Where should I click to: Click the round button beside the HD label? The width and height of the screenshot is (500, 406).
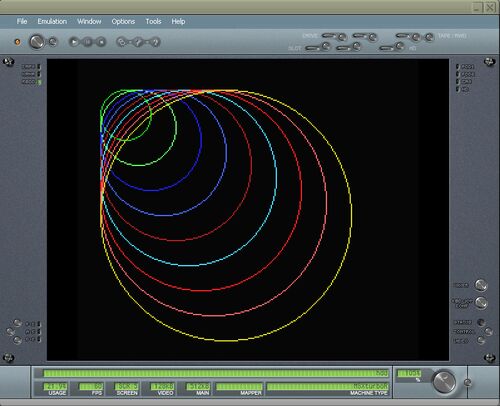click(x=400, y=46)
